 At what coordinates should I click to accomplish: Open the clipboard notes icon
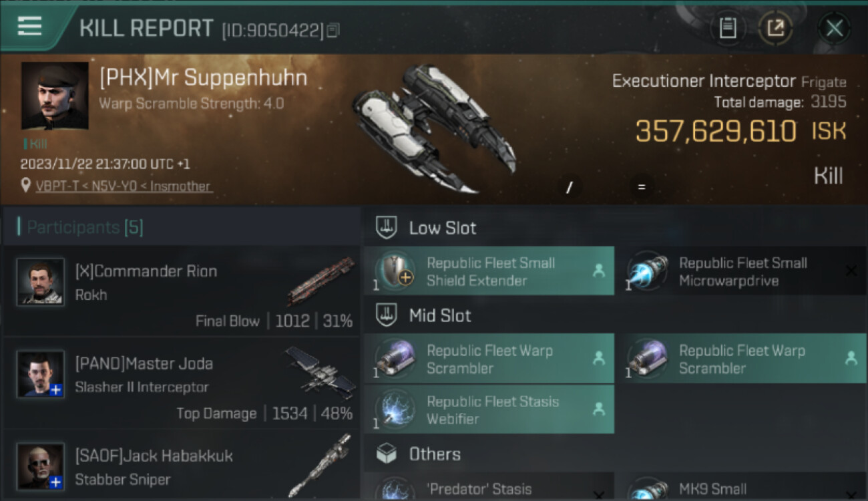[727, 28]
